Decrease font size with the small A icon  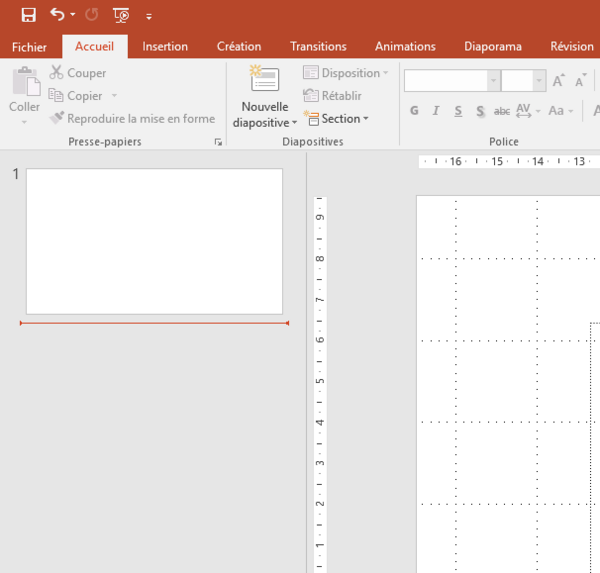(580, 80)
